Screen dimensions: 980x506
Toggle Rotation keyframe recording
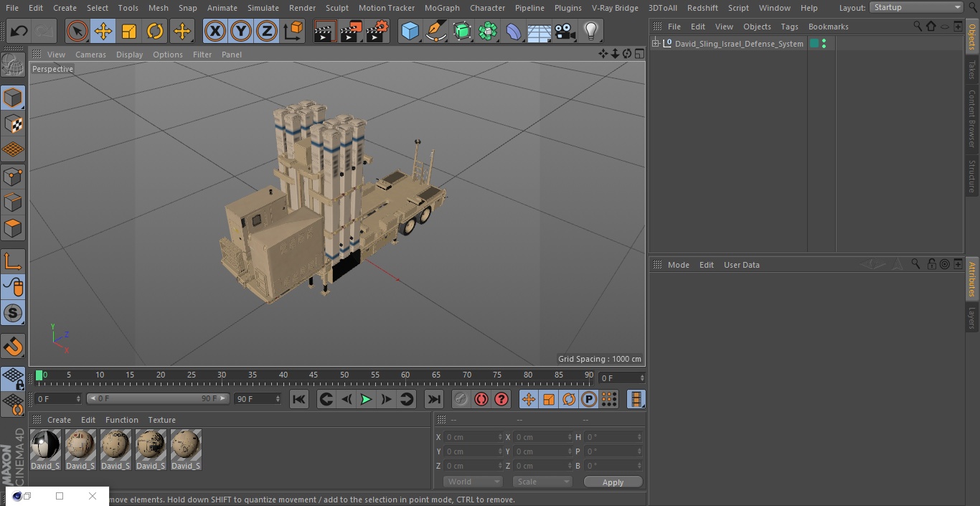pyautogui.click(x=569, y=400)
